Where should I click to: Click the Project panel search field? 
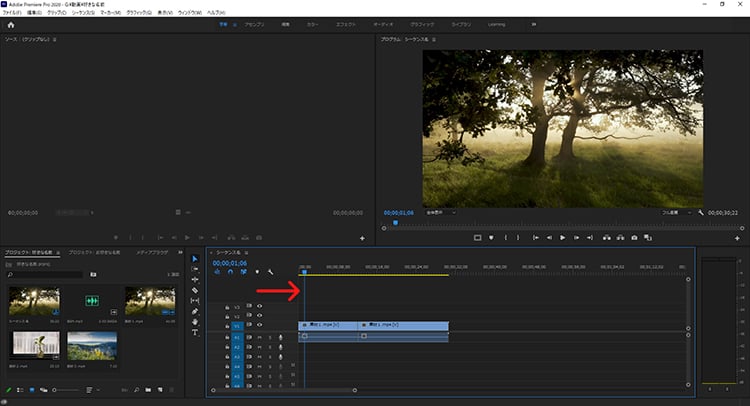point(45,274)
